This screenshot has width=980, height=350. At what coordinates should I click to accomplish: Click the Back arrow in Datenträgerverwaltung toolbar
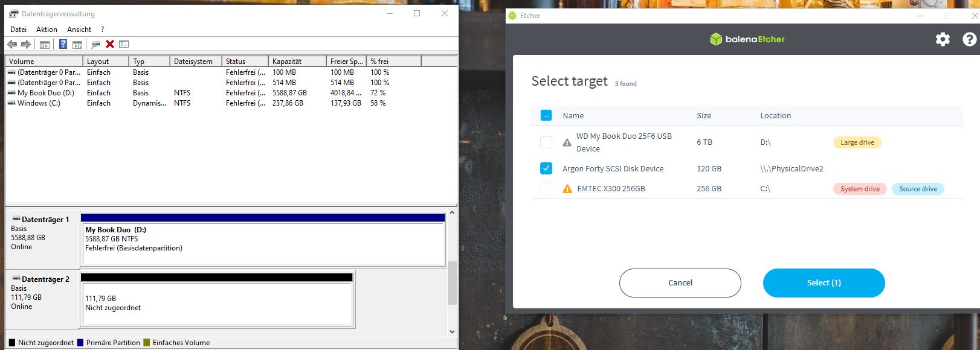12,44
